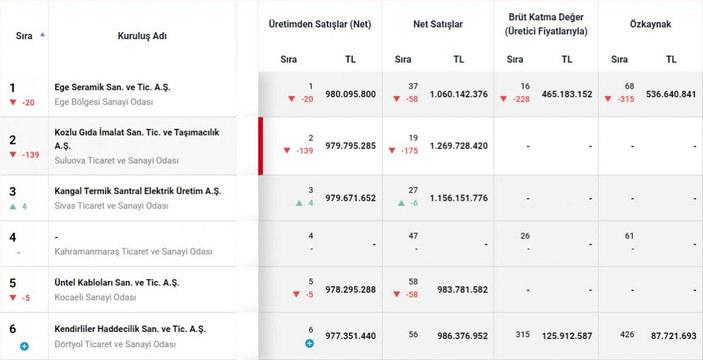This screenshot has width=703, height=360.
Task: Open Ege Seramik San. ve Tic. A.Ş.
Action: click(x=113, y=87)
